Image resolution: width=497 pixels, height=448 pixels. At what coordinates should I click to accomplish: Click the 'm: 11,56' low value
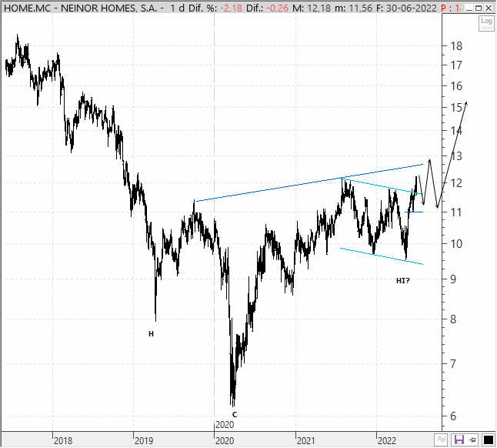(x=354, y=8)
